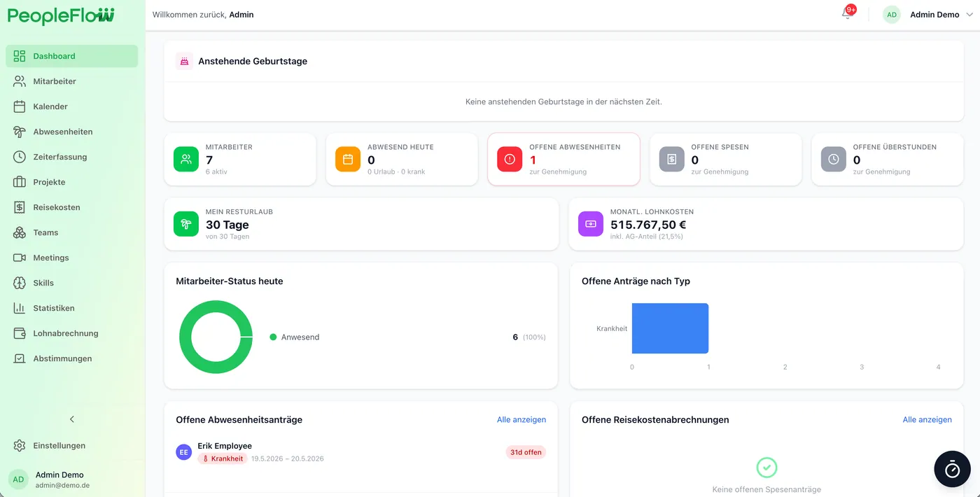Click the Mitarbeiter-Status heute heading
The width and height of the screenshot is (980, 497).
pos(230,281)
